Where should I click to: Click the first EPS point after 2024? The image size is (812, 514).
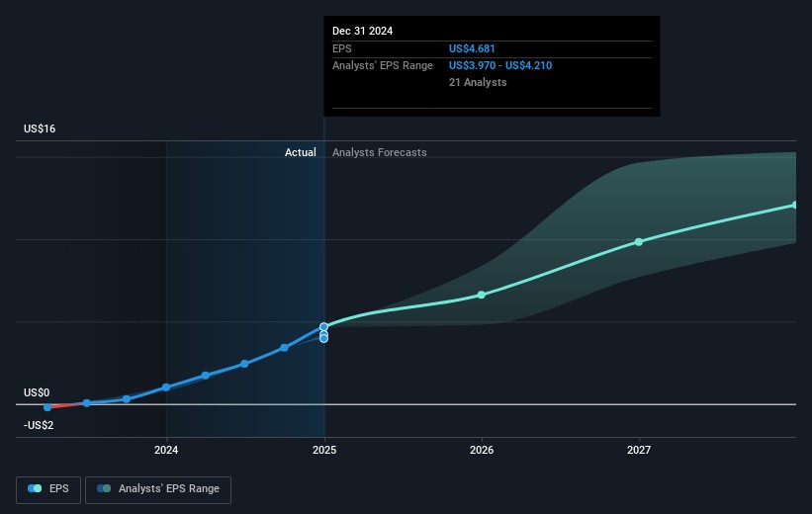(x=206, y=376)
